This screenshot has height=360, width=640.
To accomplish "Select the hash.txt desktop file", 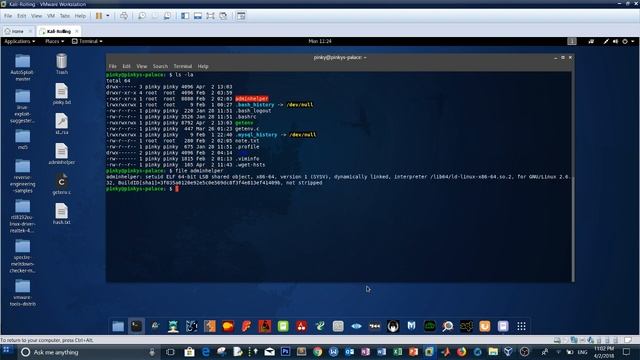I will click(x=62, y=214).
